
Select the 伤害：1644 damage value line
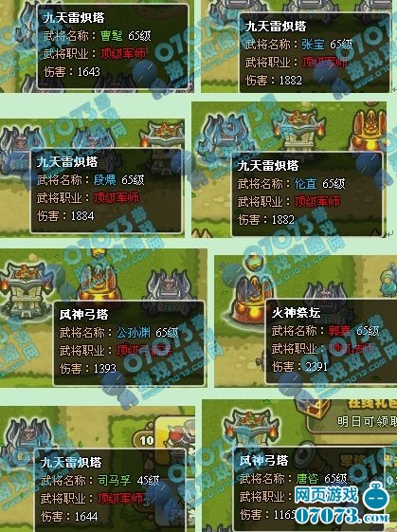[x=69, y=516]
